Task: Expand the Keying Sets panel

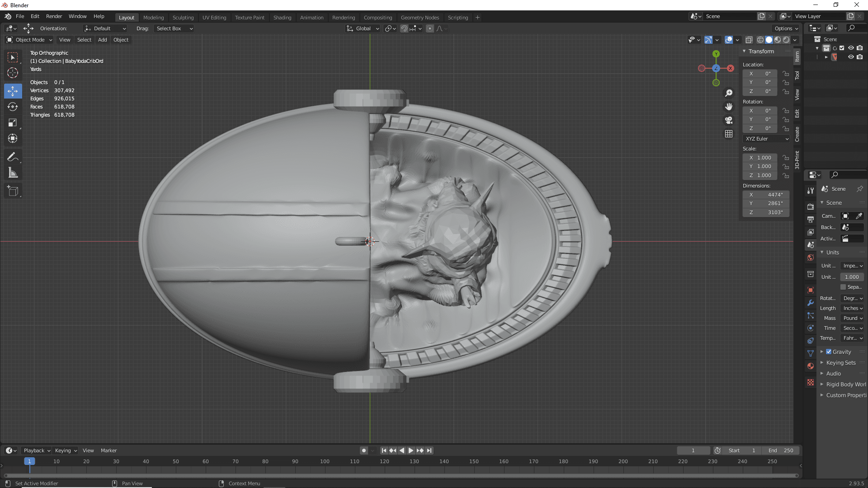Action: click(x=840, y=362)
